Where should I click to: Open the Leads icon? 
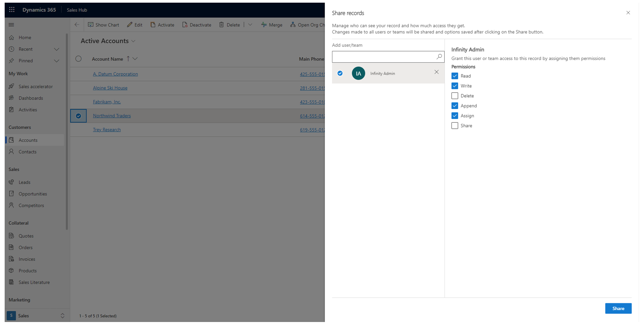point(12,182)
